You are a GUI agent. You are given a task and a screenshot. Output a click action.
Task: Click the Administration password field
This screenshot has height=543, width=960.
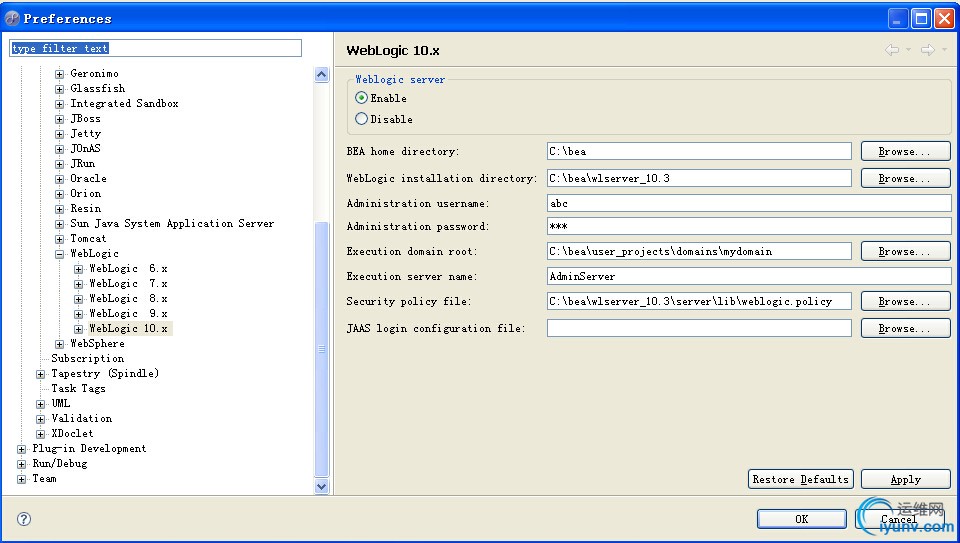click(749, 227)
